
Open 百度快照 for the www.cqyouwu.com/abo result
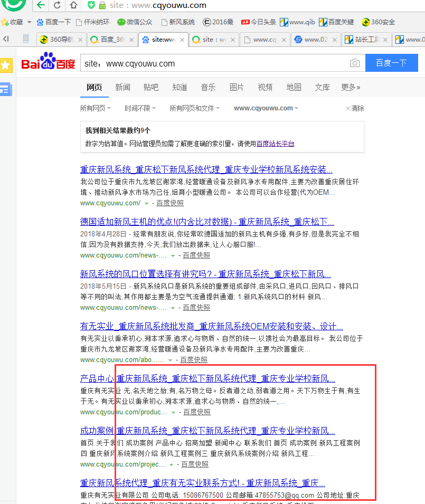click(194, 360)
